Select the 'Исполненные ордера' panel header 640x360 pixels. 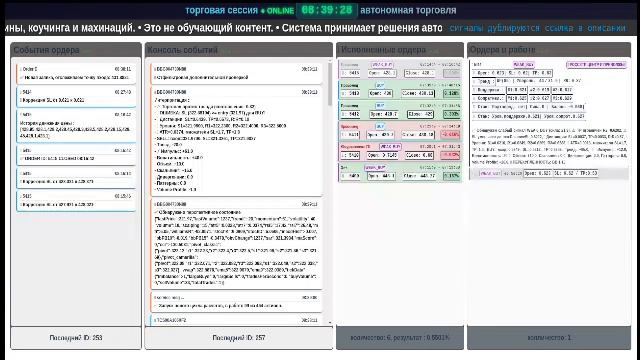(400, 50)
